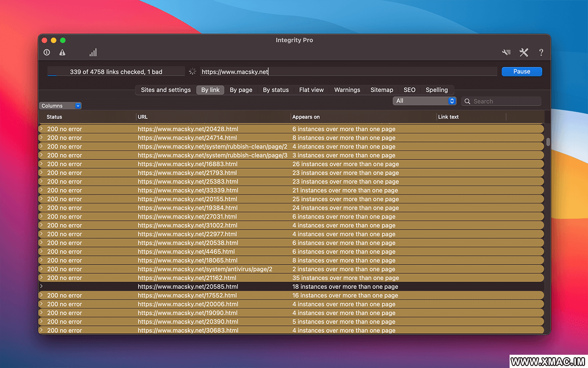The image size is (588, 368).
Task: Expand the 33339.html row
Action: (42, 190)
